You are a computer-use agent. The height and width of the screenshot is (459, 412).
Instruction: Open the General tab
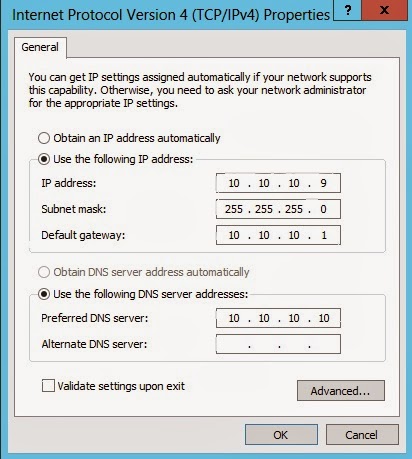click(40, 47)
